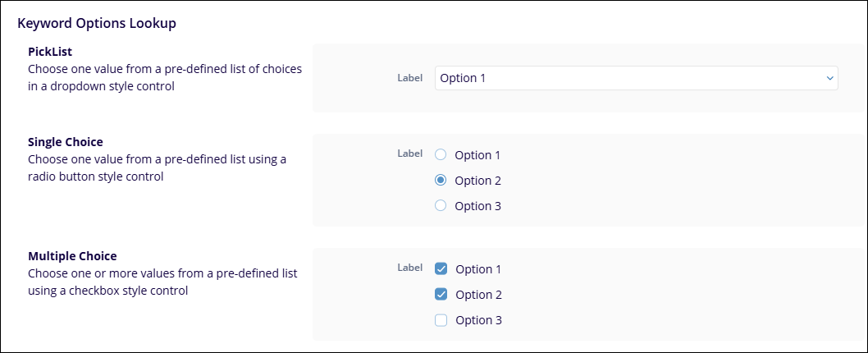Choose the Option 3 radio button
The image size is (868, 353).
[441, 205]
